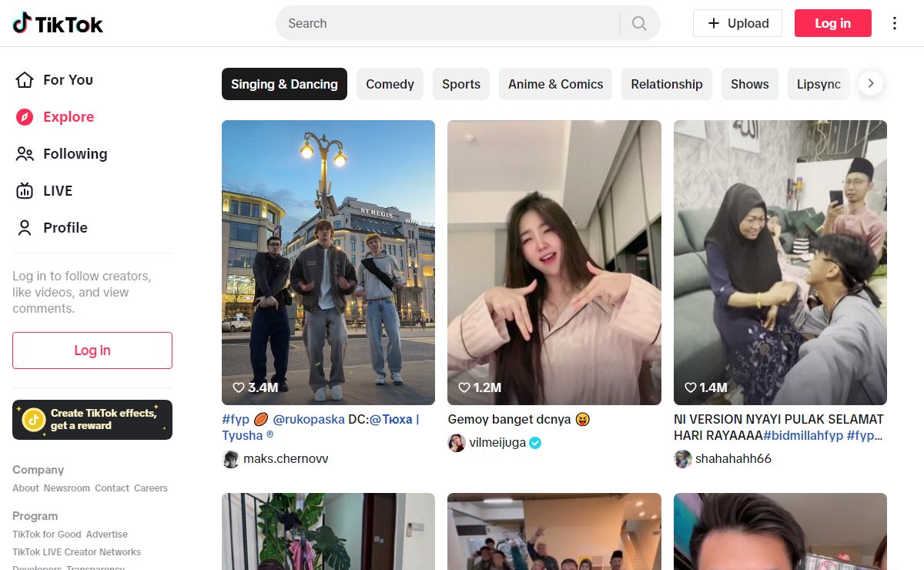Click the Following people icon
This screenshot has height=570, width=924.
(x=25, y=154)
